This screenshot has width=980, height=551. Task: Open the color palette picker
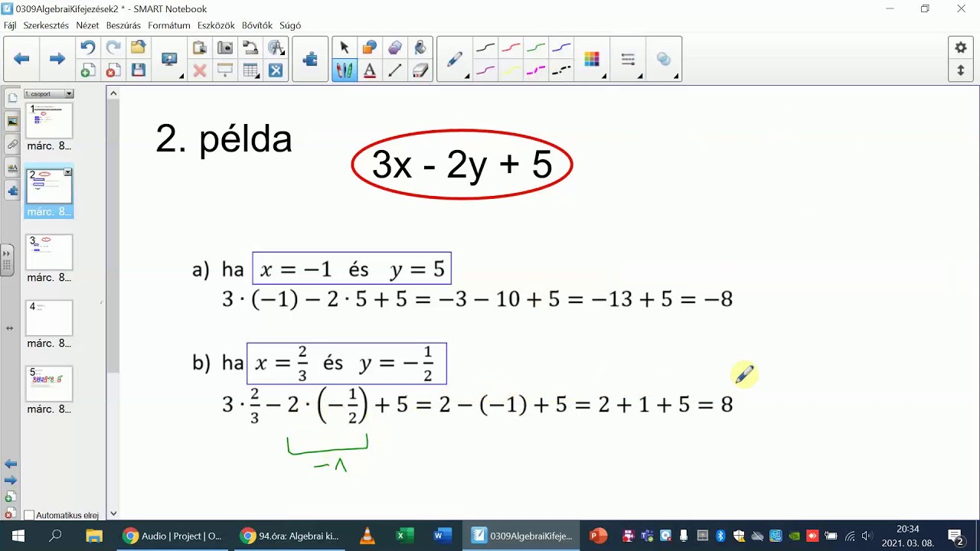point(592,59)
